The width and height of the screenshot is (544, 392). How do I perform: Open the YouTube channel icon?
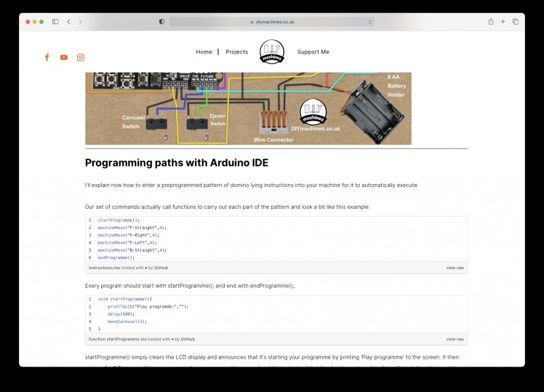[64, 57]
